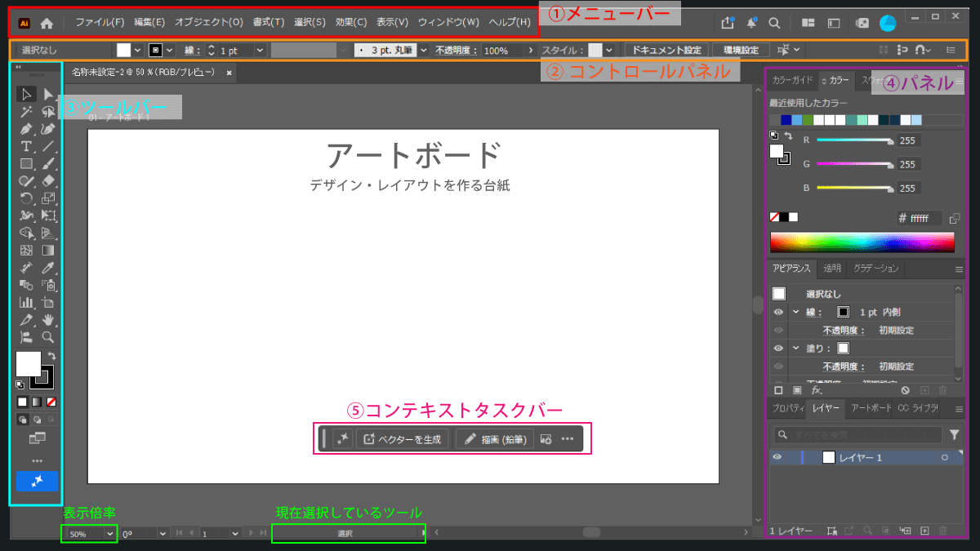The width and height of the screenshot is (980, 551).
Task: Open the stroke weight 1 pt dropdown
Action: tap(260, 51)
